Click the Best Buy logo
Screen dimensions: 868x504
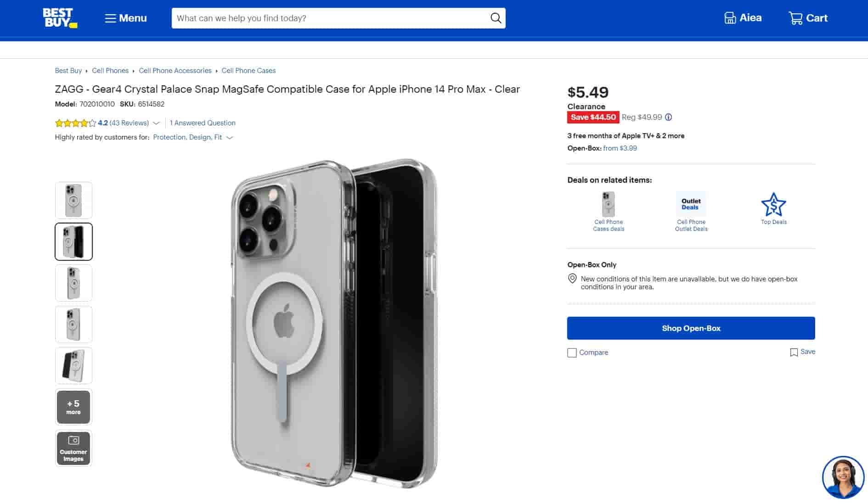click(x=60, y=18)
